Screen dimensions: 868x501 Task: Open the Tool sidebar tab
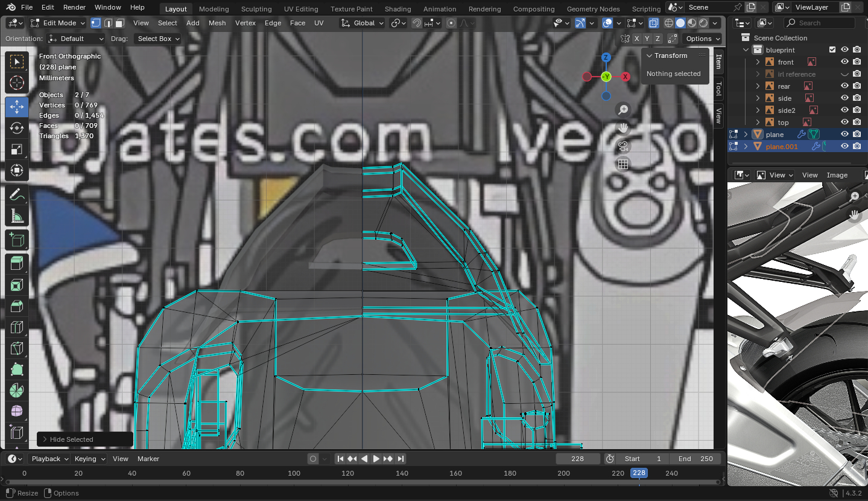point(718,89)
